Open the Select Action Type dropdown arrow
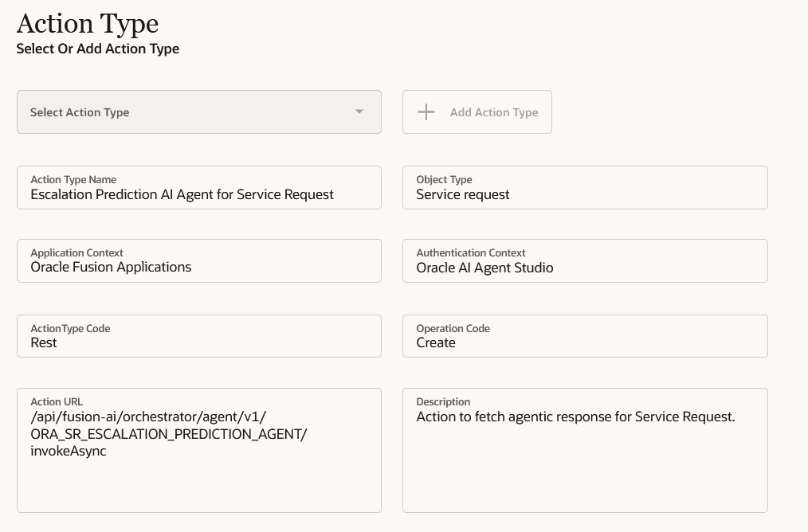Viewport: 808px width, 532px height. point(359,111)
